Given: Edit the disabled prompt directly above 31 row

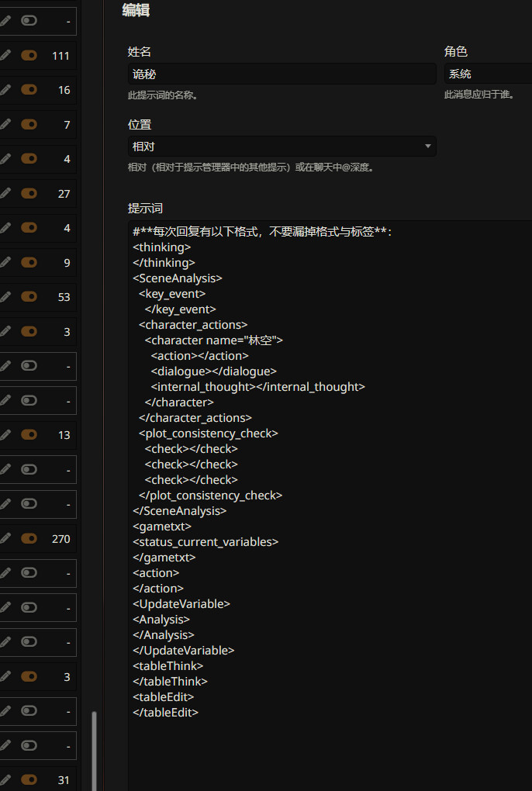Looking at the screenshot, I should (x=5, y=745).
